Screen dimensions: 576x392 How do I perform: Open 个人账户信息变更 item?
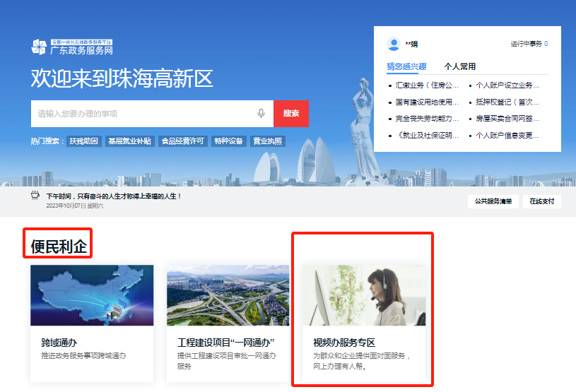[507, 136]
